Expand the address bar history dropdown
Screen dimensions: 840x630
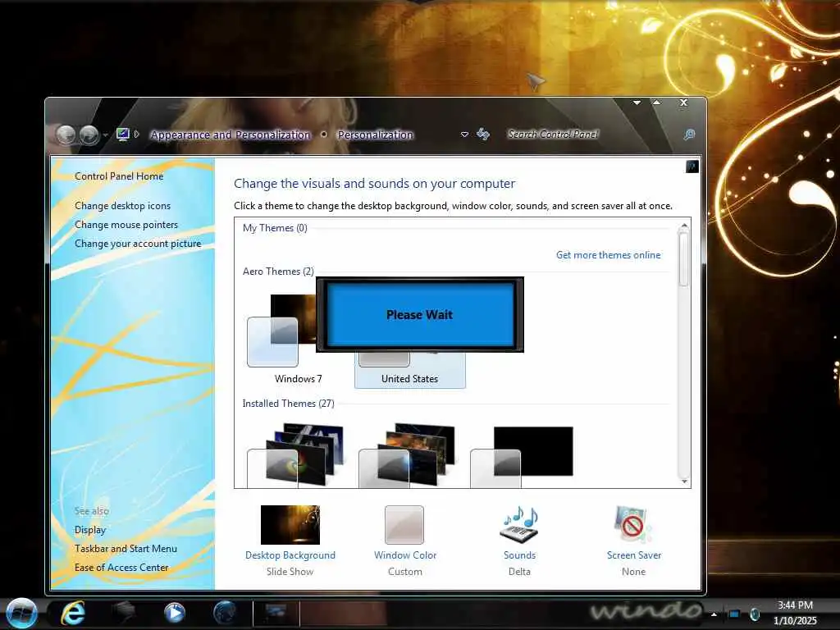coord(464,135)
